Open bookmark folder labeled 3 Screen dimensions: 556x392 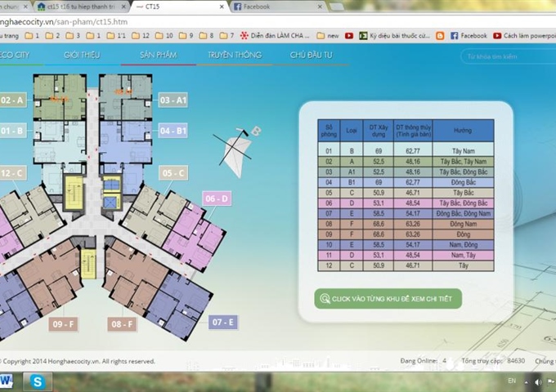click(x=73, y=36)
